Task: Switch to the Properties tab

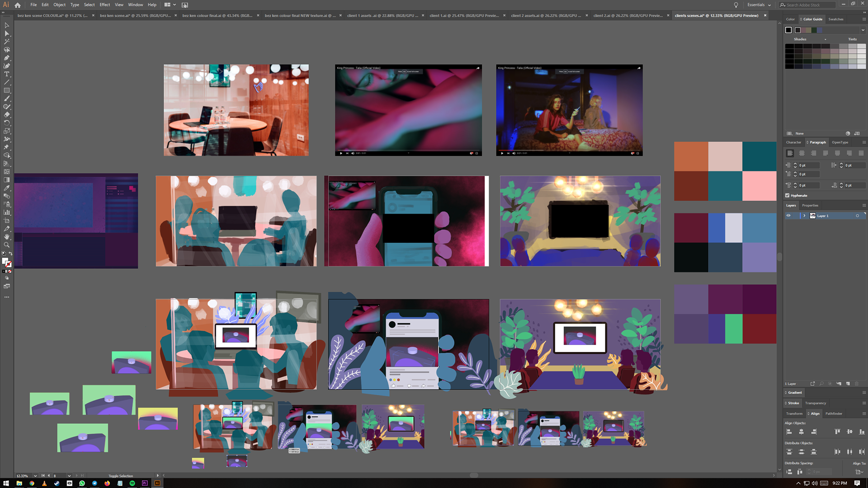Action: tap(810, 206)
